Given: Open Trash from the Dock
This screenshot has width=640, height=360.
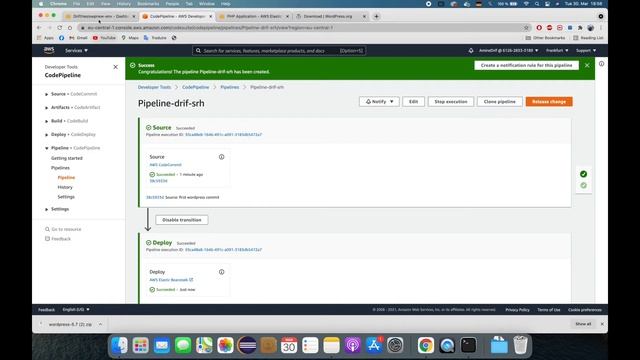Looking at the screenshot, I should pyautogui.click(x=520, y=345).
